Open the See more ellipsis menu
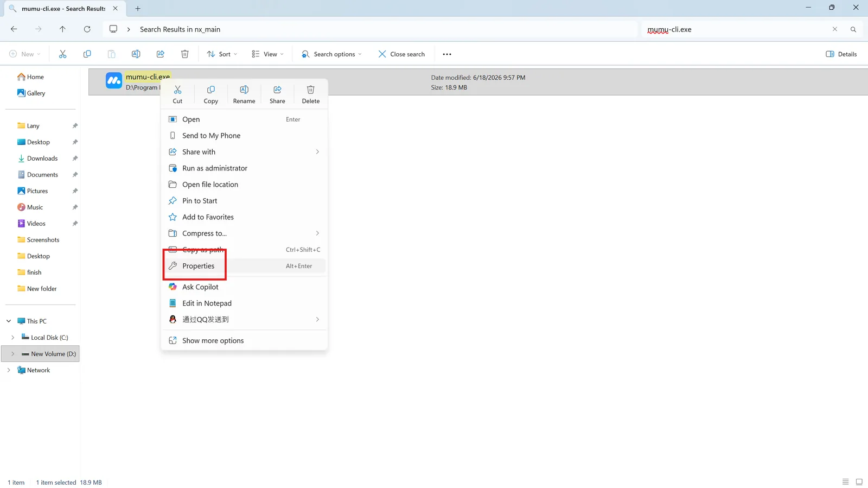 click(447, 54)
